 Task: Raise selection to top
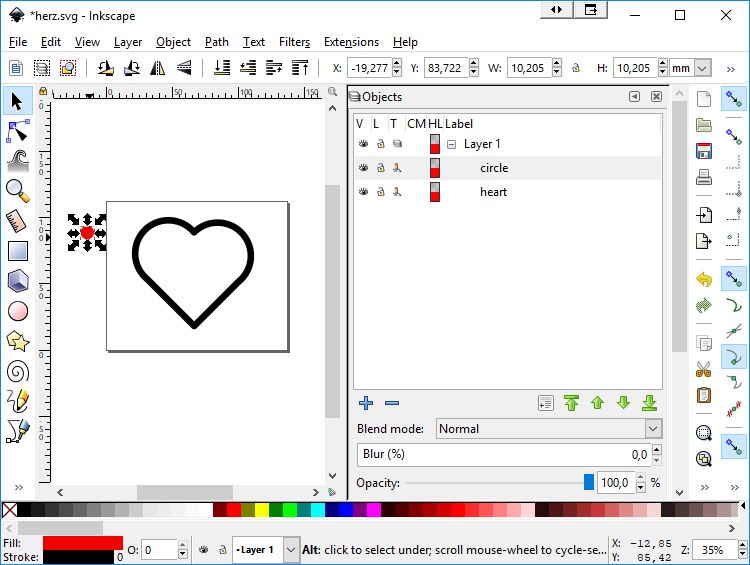point(300,68)
